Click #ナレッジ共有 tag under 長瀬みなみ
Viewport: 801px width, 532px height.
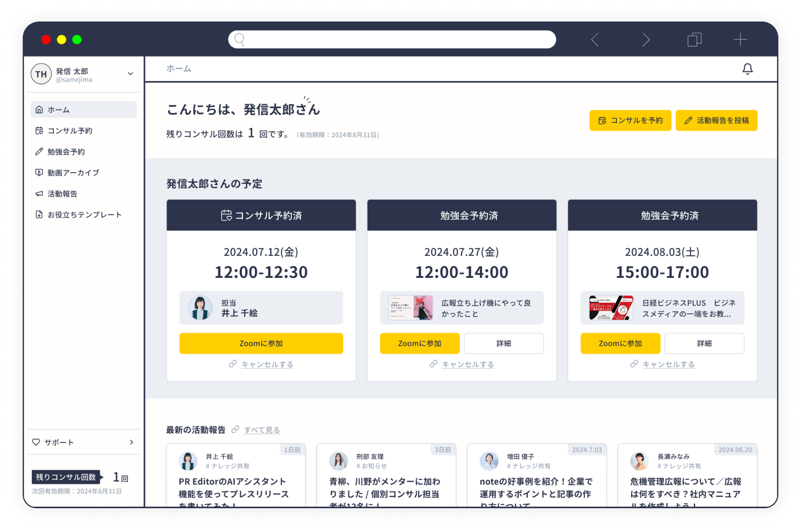tap(679, 466)
